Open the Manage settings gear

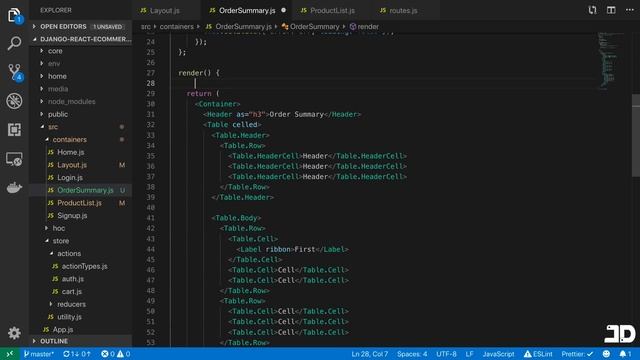[x=14, y=333]
